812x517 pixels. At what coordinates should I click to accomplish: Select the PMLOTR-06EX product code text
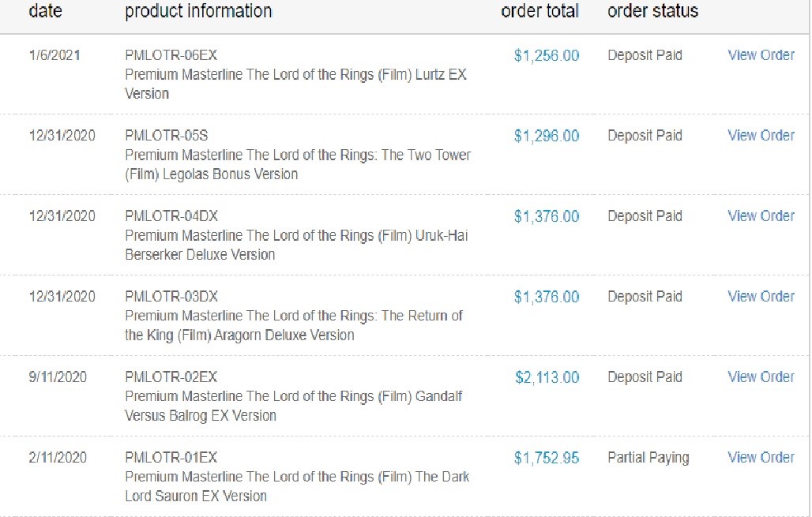171,54
